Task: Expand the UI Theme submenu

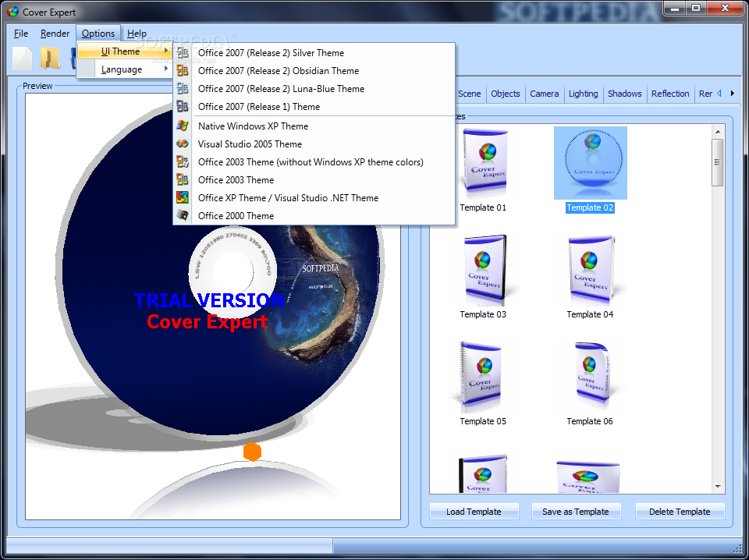Action: pos(125,51)
